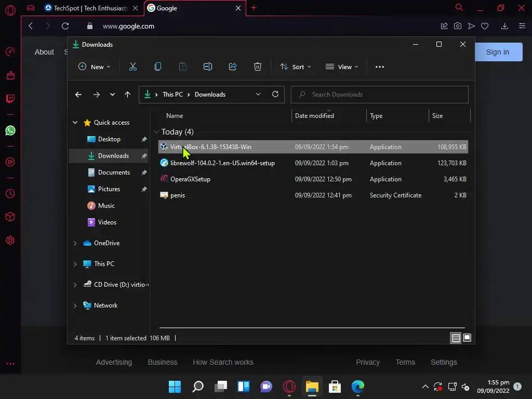Open Microsoft Edge from the taskbar
Viewport: 532px width, 399px height.
357,387
